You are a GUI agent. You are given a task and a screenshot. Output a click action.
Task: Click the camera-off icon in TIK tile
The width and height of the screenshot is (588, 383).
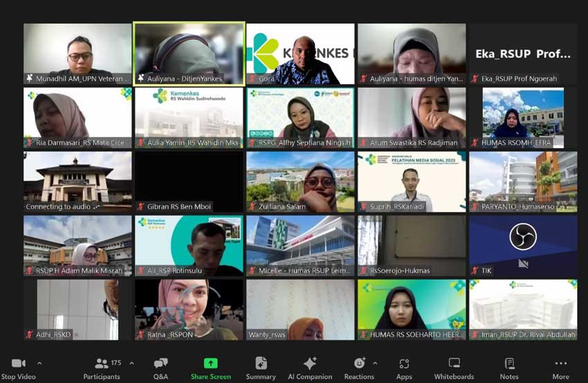coord(523,263)
